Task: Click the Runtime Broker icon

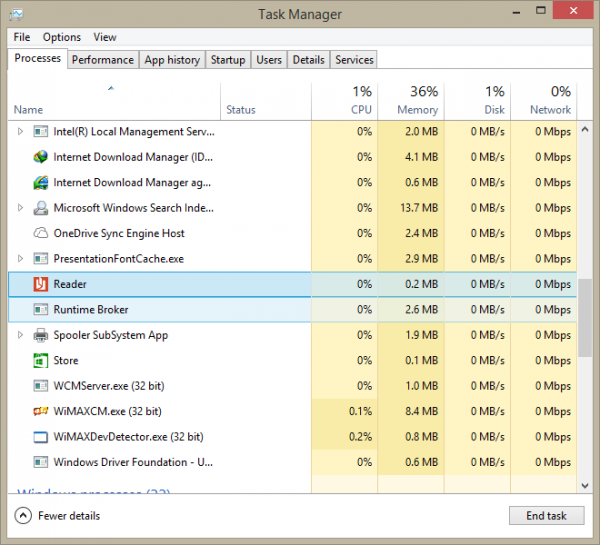Action: pos(41,309)
